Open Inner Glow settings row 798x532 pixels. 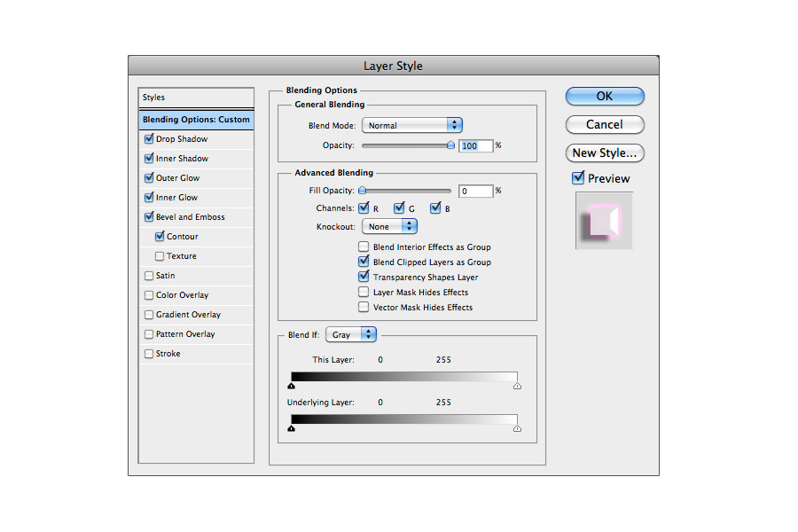pyautogui.click(x=196, y=197)
